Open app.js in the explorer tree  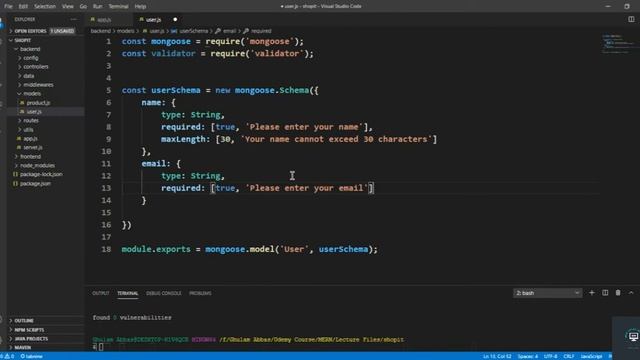(x=46, y=138)
